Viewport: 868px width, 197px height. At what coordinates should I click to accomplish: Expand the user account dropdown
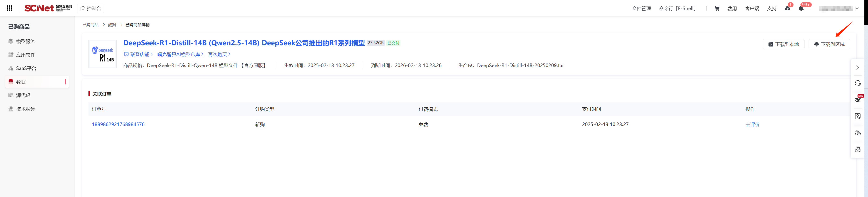click(839, 8)
